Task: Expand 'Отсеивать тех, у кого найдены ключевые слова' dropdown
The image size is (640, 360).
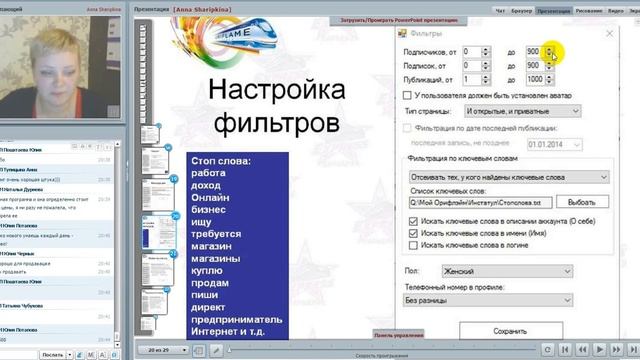Action: coord(509,177)
